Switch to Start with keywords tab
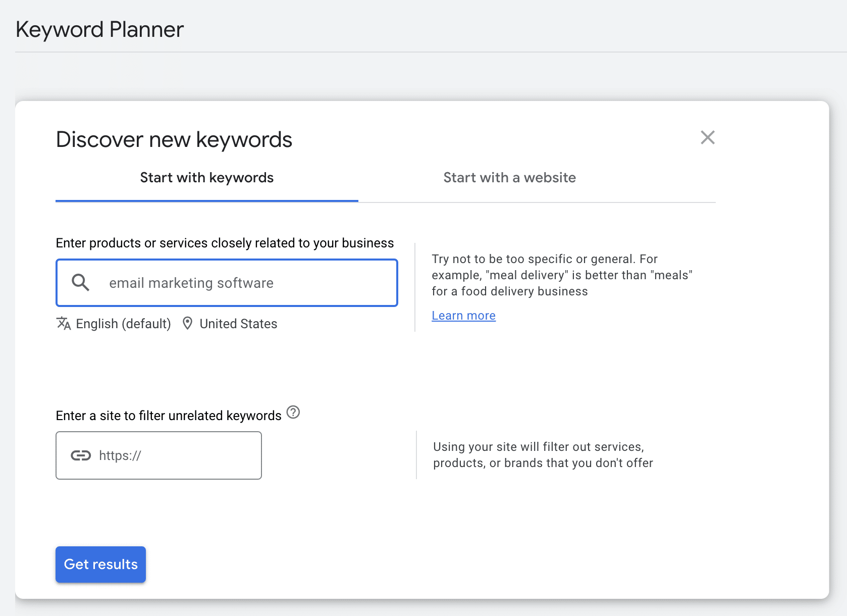Image resolution: width=847 pixels, height=616 pixels. point(207,178)
